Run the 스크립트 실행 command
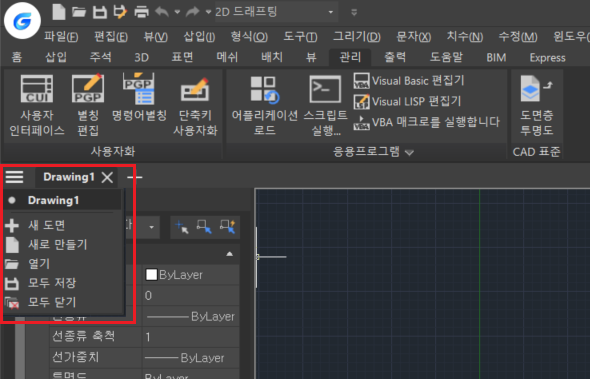 [325, 105]
